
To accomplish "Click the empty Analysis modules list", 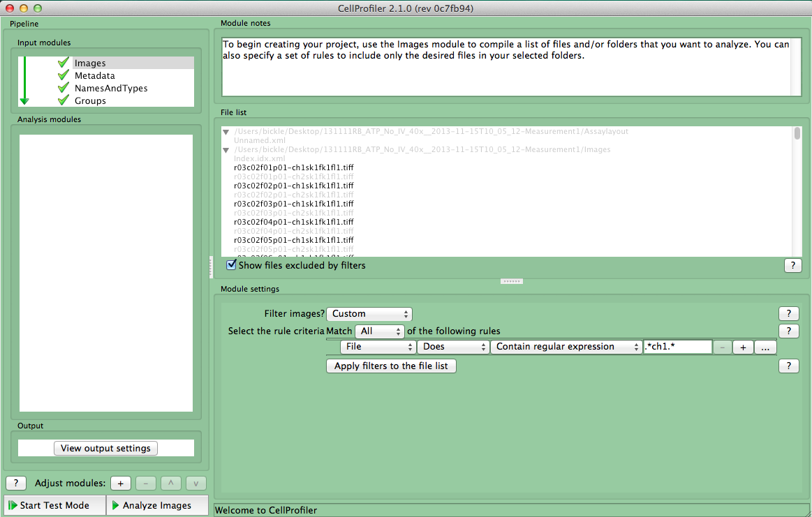I will coord(106,274).
